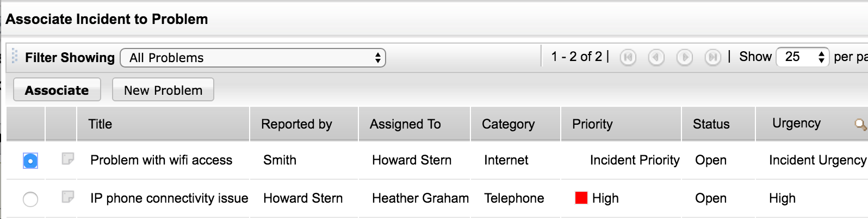868x219 pixels.
Task: Go to previous page of results
Action: (656, 57)
